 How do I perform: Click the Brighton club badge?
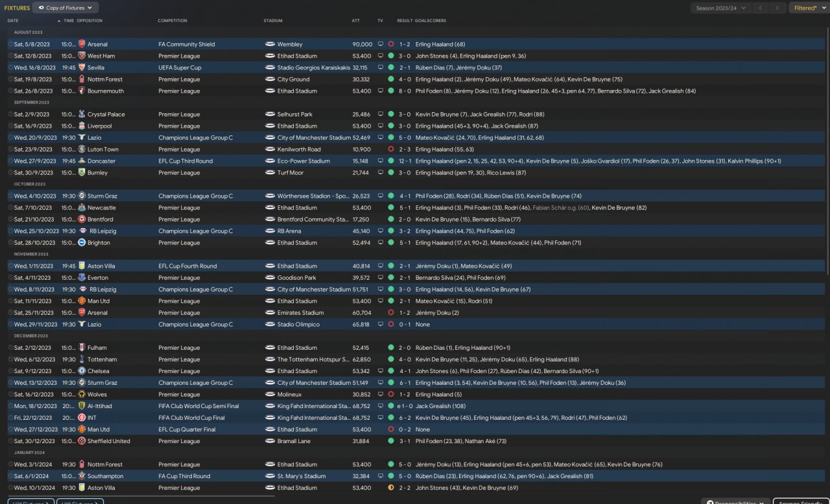[82, 242]
